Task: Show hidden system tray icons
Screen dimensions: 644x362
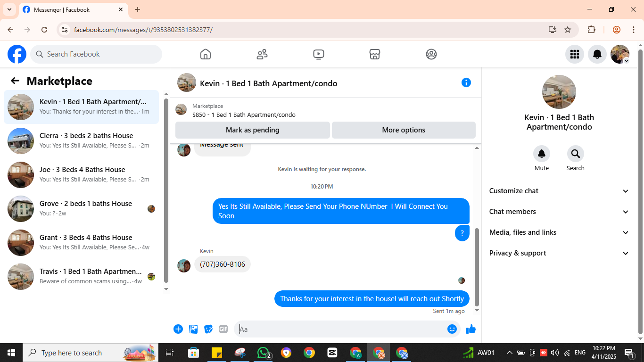Action: (x=509, y=353)
